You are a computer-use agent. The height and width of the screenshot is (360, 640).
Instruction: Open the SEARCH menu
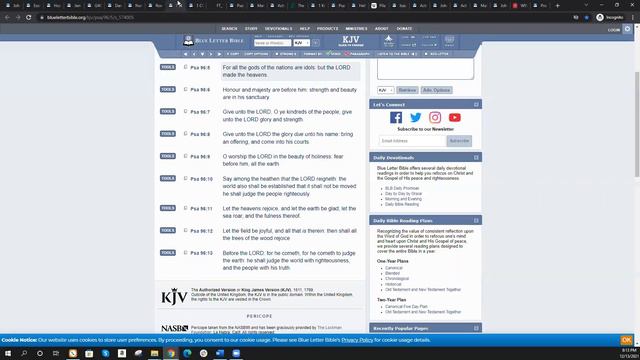point(229,29)
